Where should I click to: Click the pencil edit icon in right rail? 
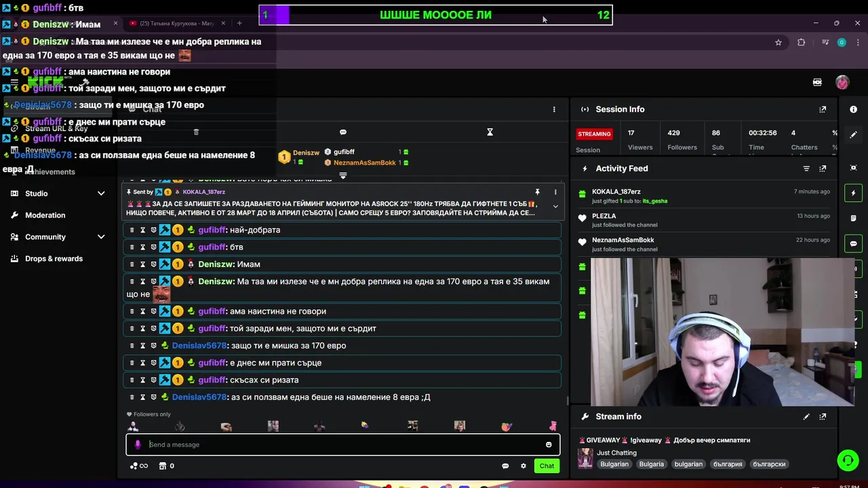853,134
